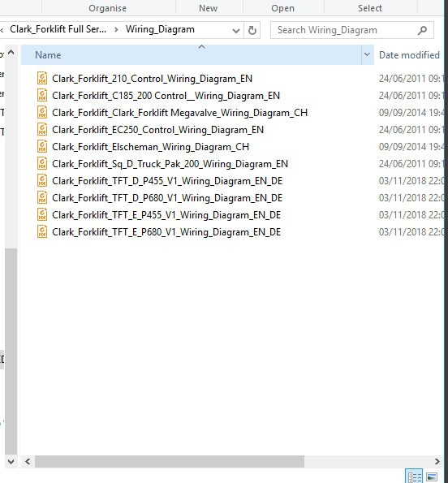
Task: Sort files by Date modified column
Action: [x=409, y=55]
